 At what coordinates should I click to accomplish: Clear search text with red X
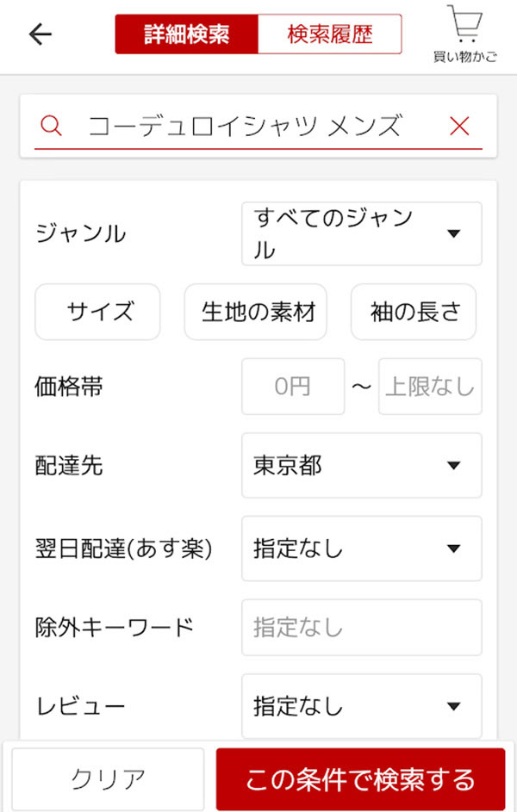click(x=459, y=127)
